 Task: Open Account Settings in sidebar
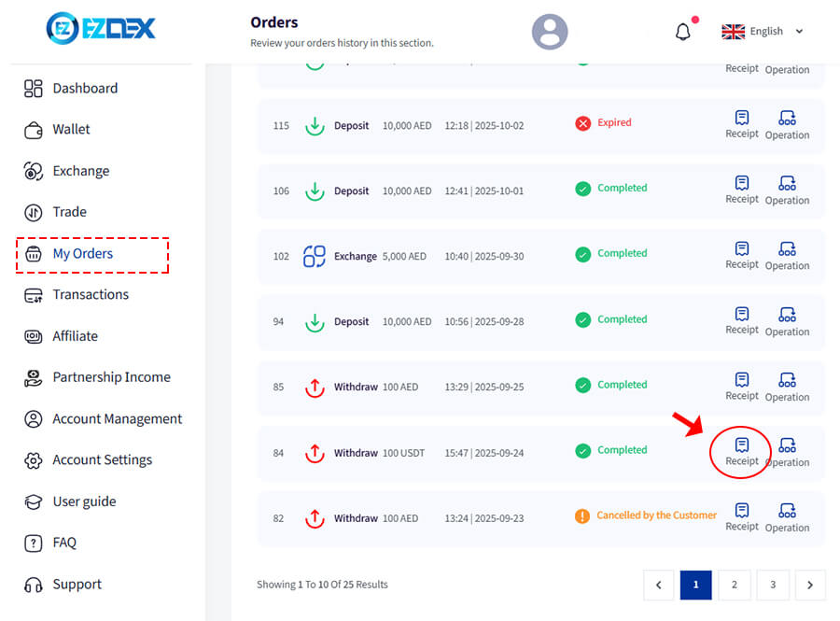[x=102, y=460]
